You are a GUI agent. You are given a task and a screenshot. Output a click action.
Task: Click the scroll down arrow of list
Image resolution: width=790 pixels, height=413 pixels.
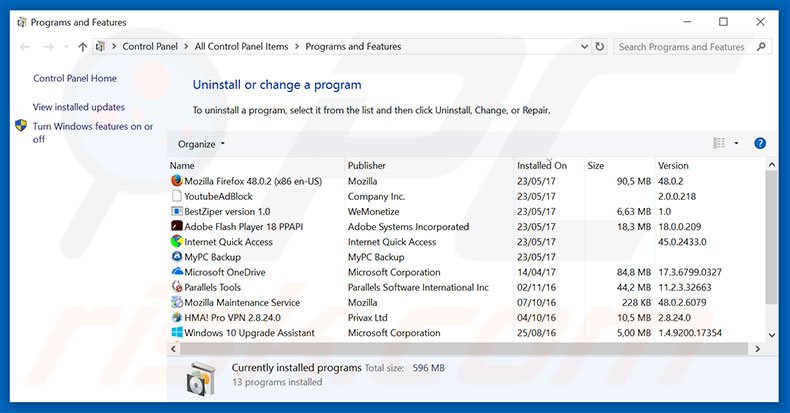tap(771, 335)
